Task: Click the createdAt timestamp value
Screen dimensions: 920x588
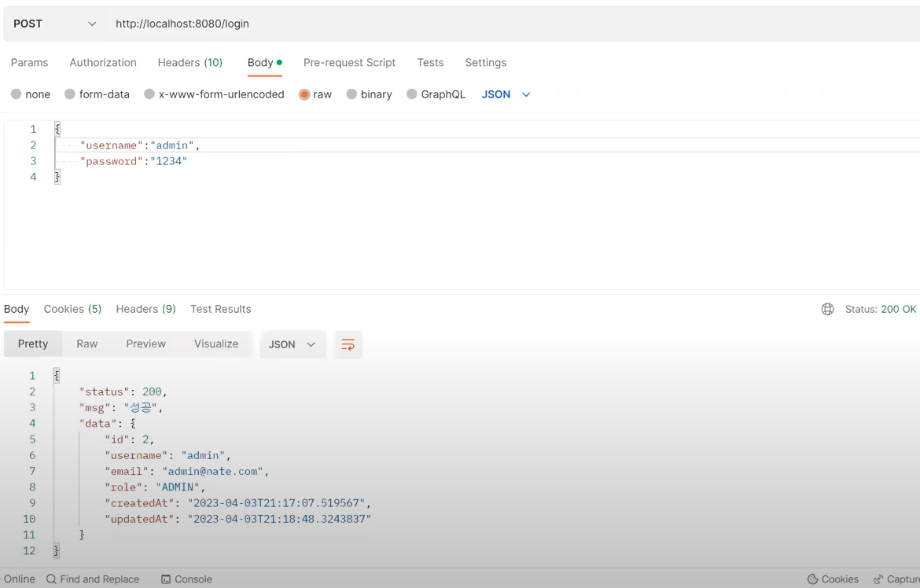Action: (276, 503)
